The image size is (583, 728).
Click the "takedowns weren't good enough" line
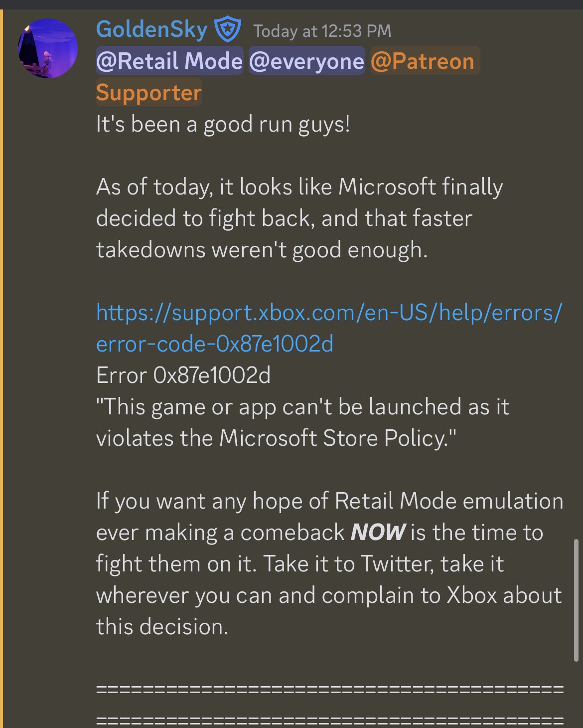262,249
